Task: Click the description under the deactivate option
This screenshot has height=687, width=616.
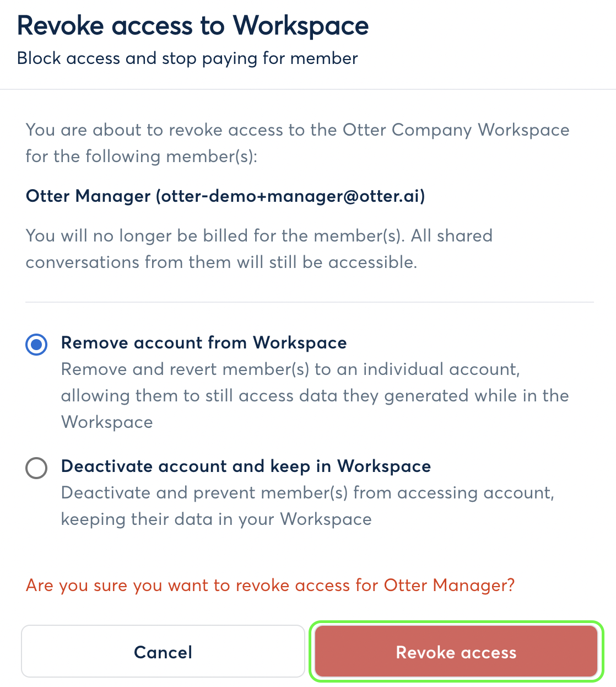Action: pos(308,506)
